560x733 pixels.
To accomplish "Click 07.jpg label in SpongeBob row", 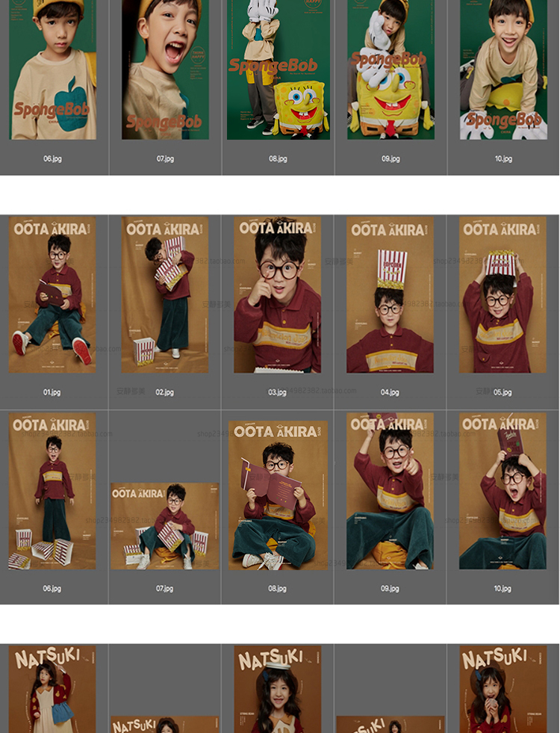I will 165,159.
